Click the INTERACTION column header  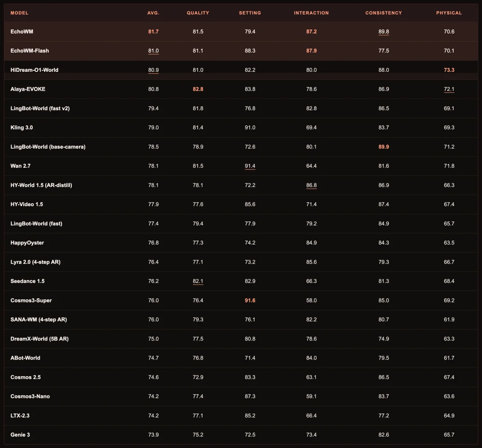[312, 13]
